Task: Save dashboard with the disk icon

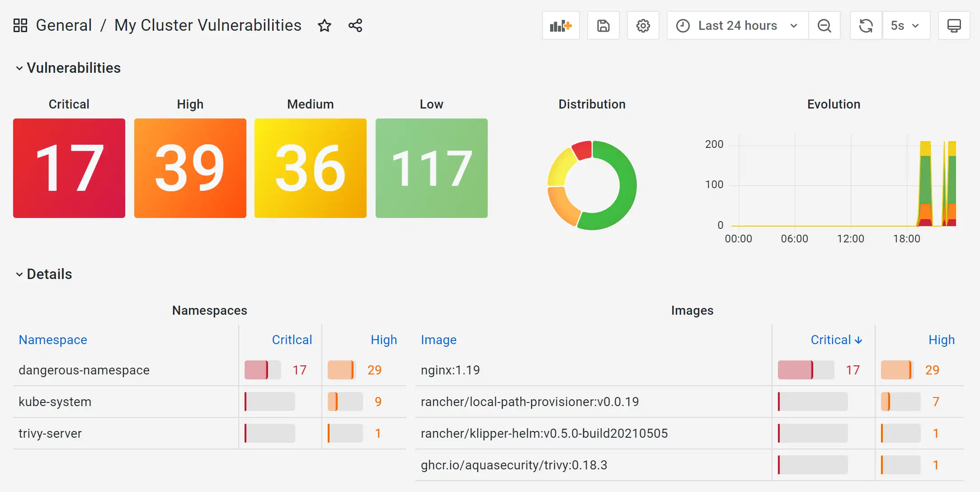Action: pyautogui.click(x=603, y=26)
